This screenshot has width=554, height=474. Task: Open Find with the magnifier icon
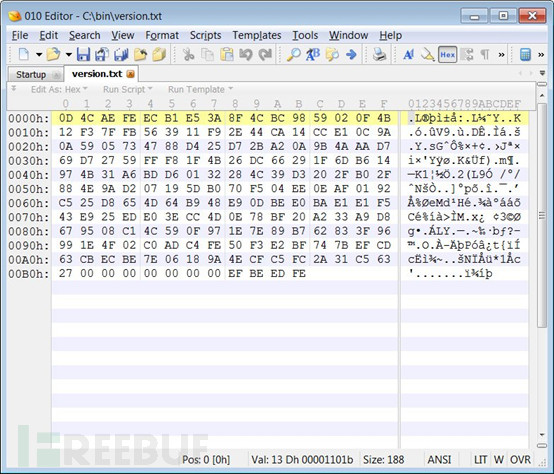pos(294,54)
